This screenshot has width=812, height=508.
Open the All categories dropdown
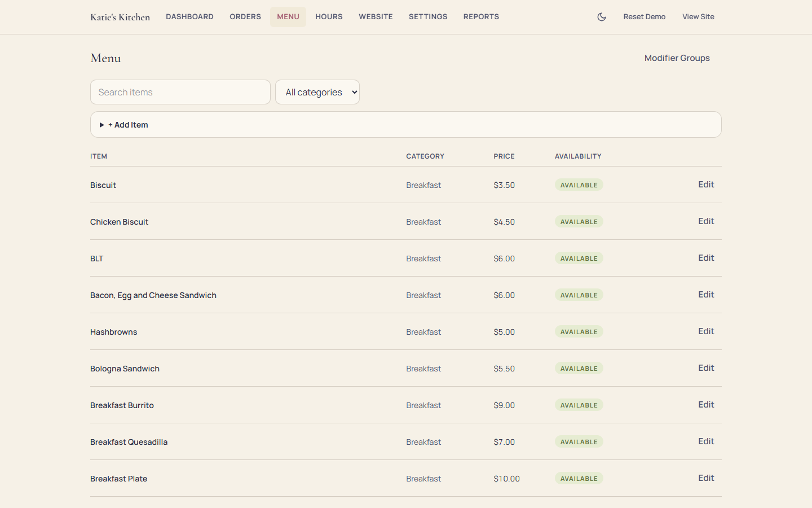317,92
